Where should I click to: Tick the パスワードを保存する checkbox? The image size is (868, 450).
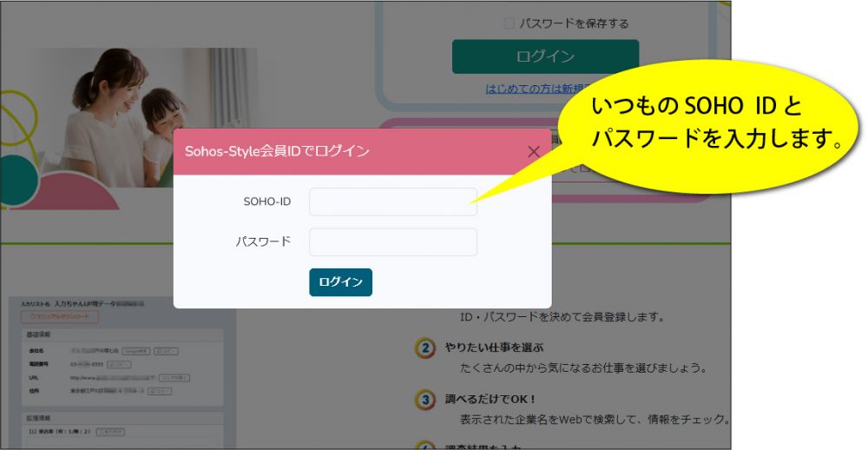click(x=509, y=23)
